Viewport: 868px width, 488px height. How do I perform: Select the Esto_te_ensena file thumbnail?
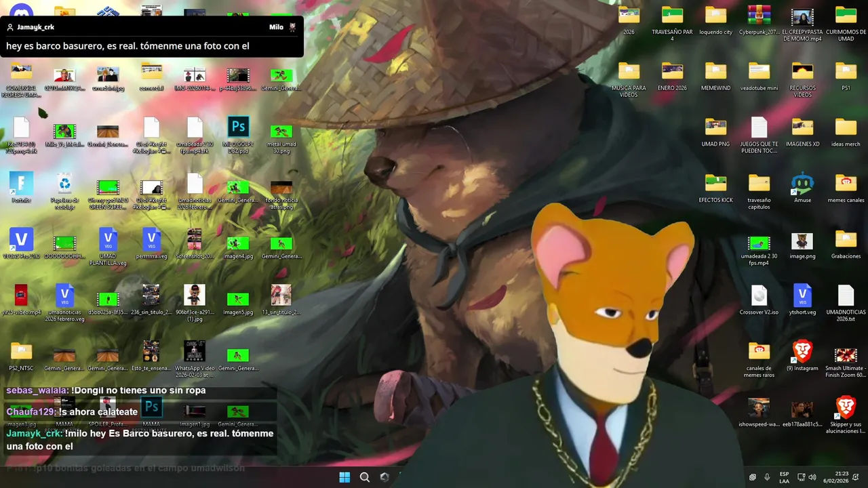(151, 357)
